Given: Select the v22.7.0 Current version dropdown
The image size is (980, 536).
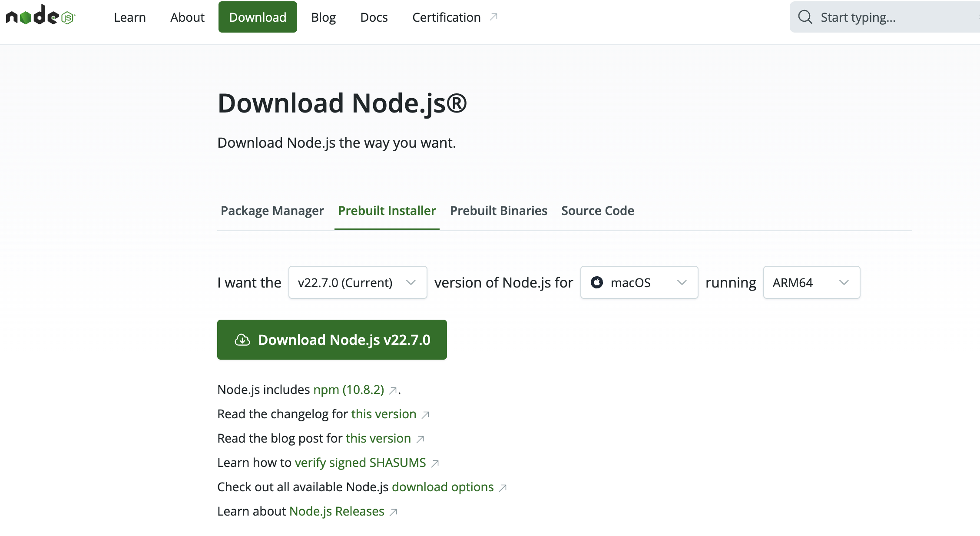Looking at the screenshot, I should pyautogui.click(x=356, y=282).
